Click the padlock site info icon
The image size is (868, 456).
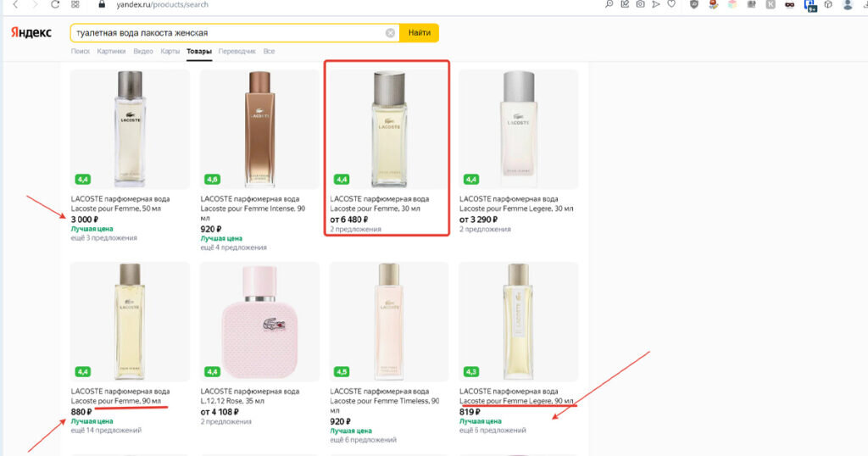tap(103, 5)
